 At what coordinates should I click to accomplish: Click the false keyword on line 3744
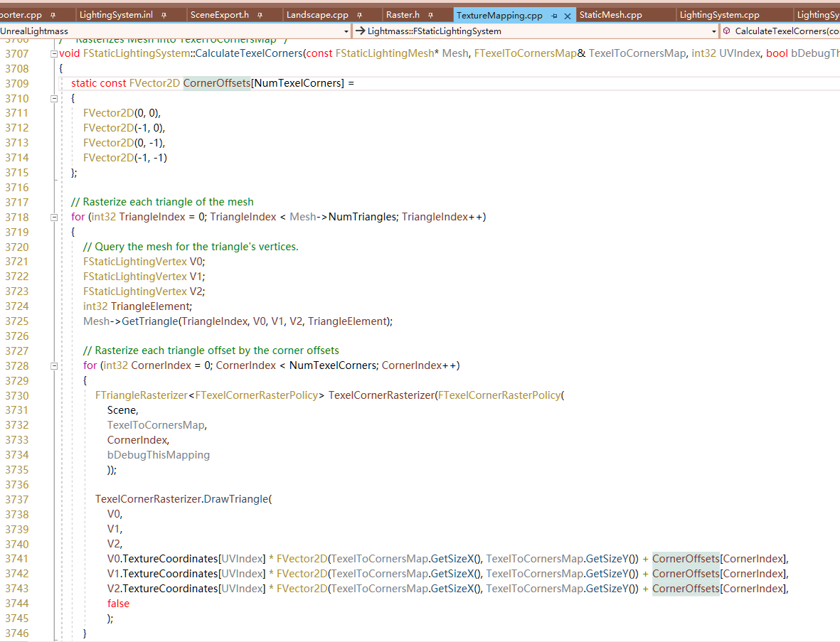click(118, 604)
